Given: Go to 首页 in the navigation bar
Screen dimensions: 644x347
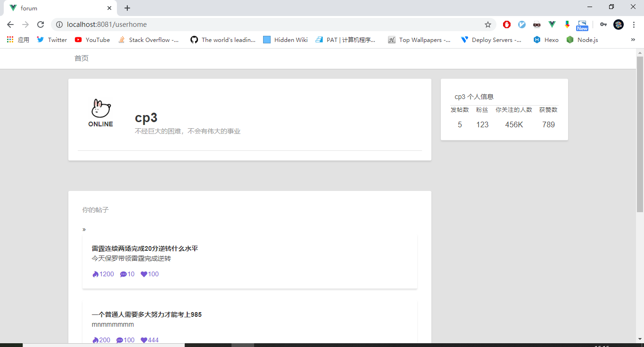Looking at the screenshot, I should click(82, 58).
